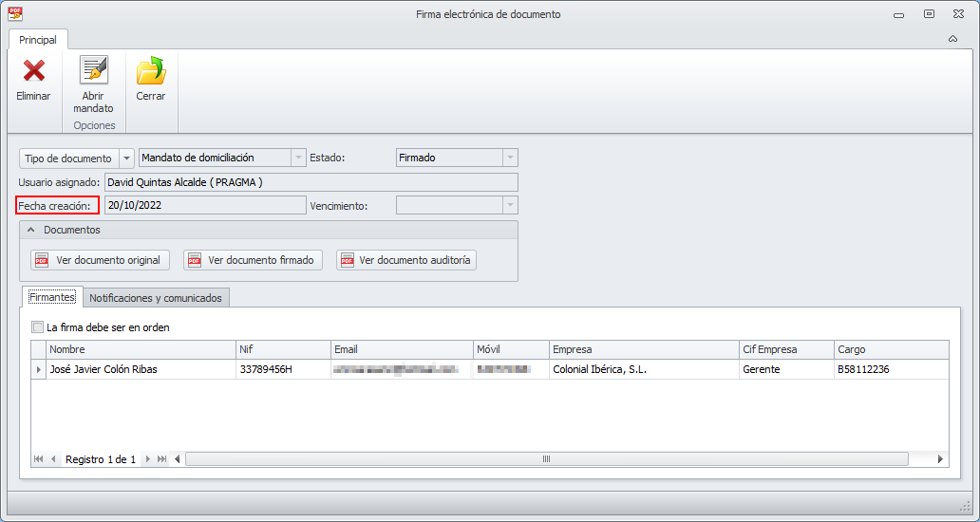Open the Mandato de domiciliación combo box

(222, 158)
